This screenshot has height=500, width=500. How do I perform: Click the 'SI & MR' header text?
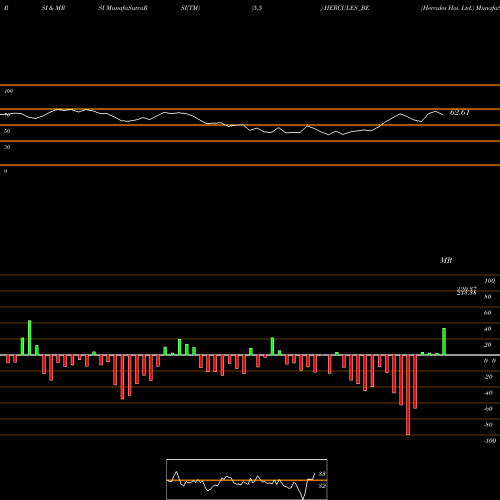click(53, 8)
